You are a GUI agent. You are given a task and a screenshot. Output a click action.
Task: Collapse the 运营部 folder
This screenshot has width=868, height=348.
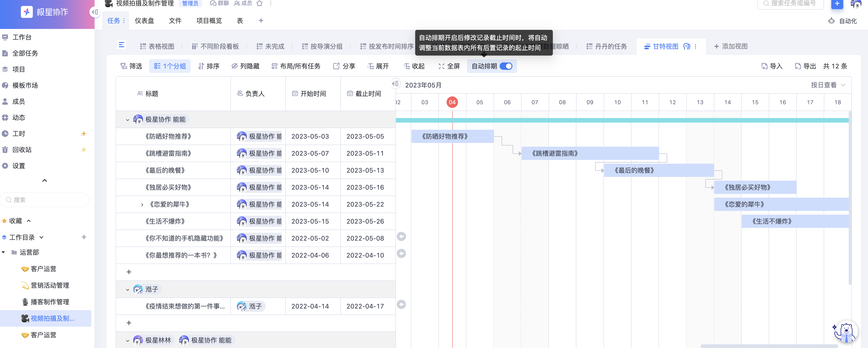(3, 252)
